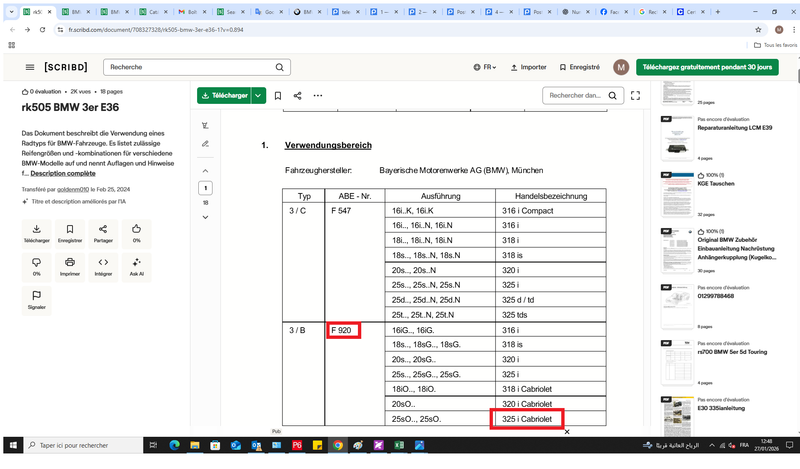Open the M user profile avatar
The image size is (800, 469).
coord(621,67)
